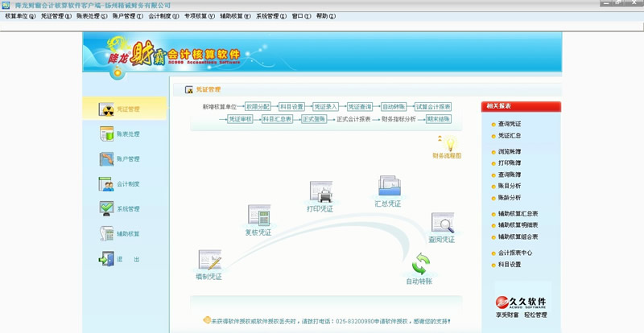Image resolution: width=644 pixels, height=333 pixels.
Task: Click the 退出 exit icon in sidebar
Action: 107,259
